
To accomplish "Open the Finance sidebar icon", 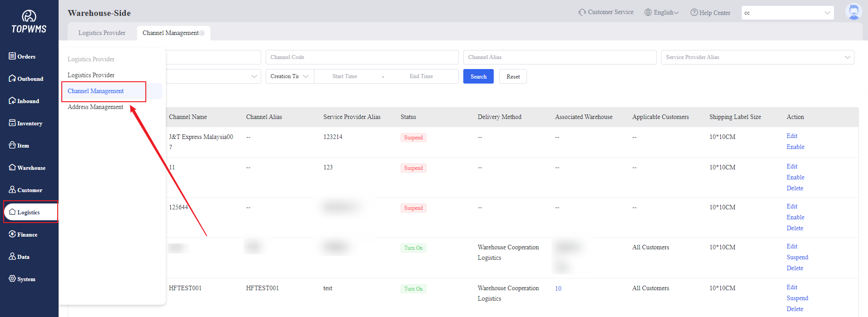I will pyautogui.click(x=12, y=234).
